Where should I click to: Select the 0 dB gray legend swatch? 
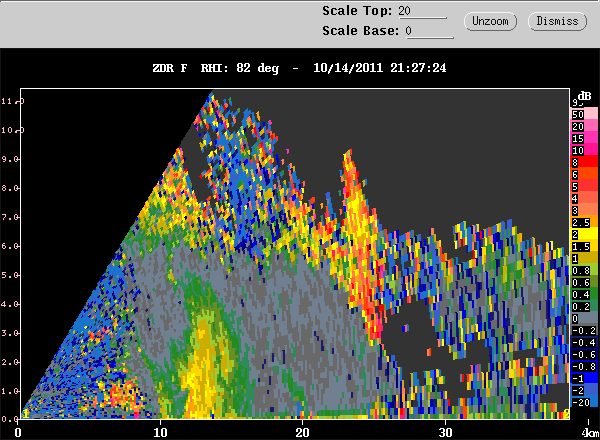click(584, 318)
